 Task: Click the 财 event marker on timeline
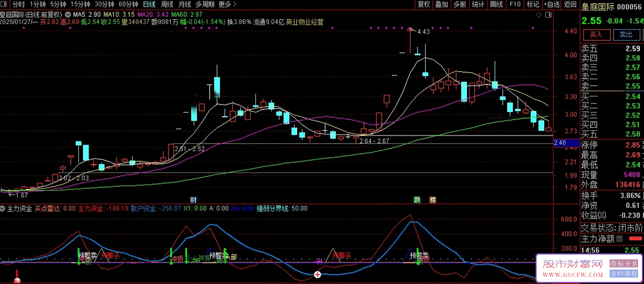click(x=193, y=199)
